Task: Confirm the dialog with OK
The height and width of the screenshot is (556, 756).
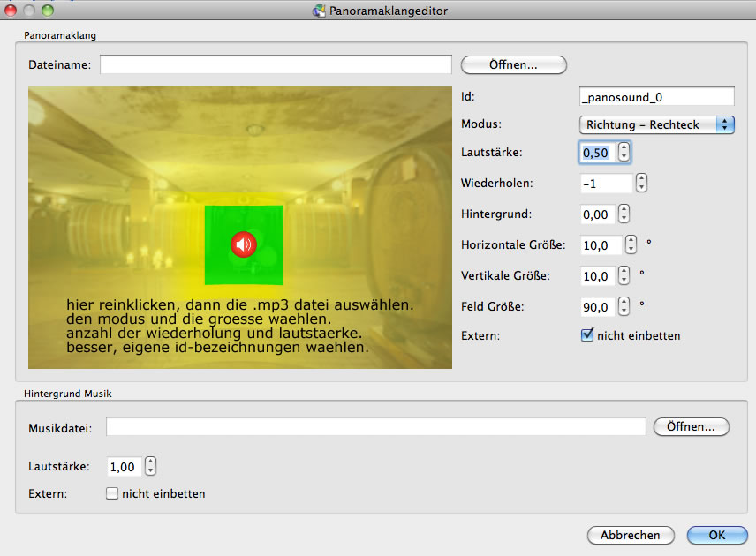Action: pyautogui.click(x=716, y=535)
